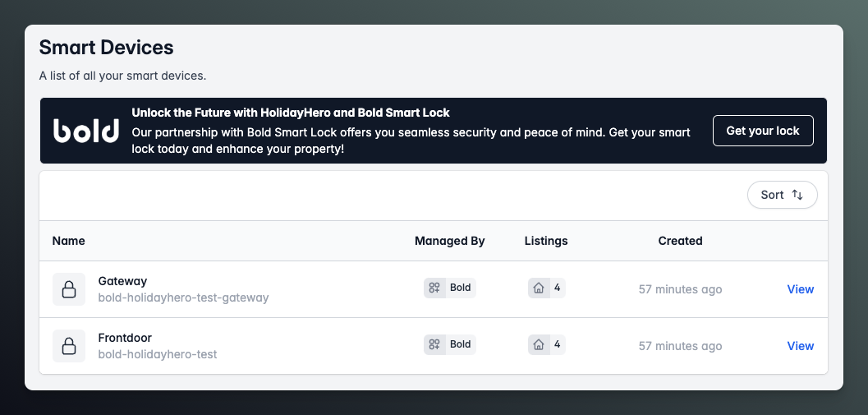Click the Smart Devices page heading
The height and width of the screenshot is (415, 868).
click(x=107, y=47)
